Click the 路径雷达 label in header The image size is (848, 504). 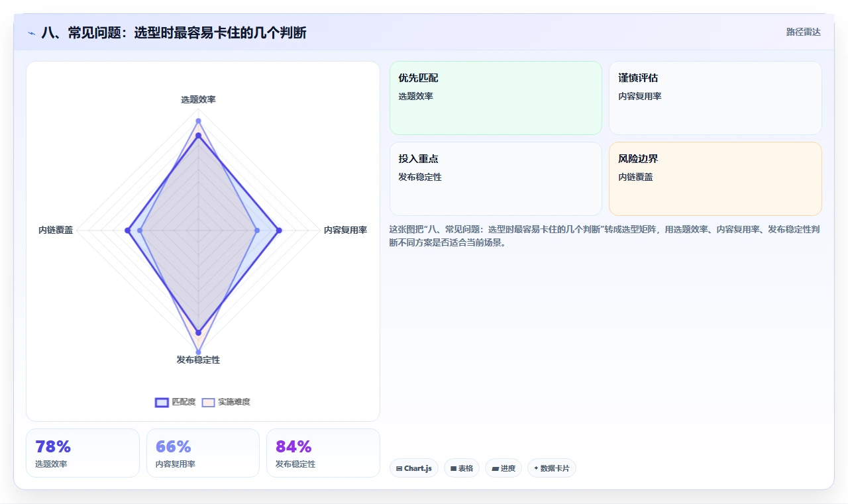803,32
